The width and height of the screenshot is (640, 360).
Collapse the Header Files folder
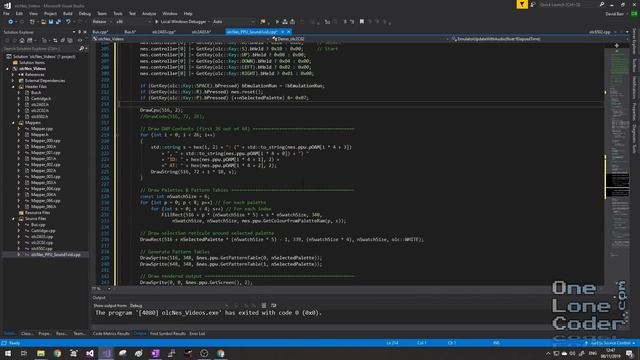click(13, 87)
